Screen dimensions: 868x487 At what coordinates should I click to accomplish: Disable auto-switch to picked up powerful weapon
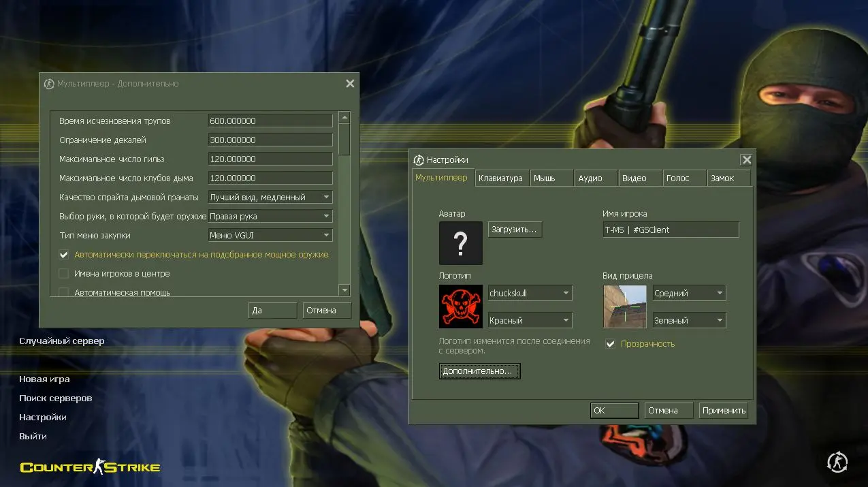point(64,255)
